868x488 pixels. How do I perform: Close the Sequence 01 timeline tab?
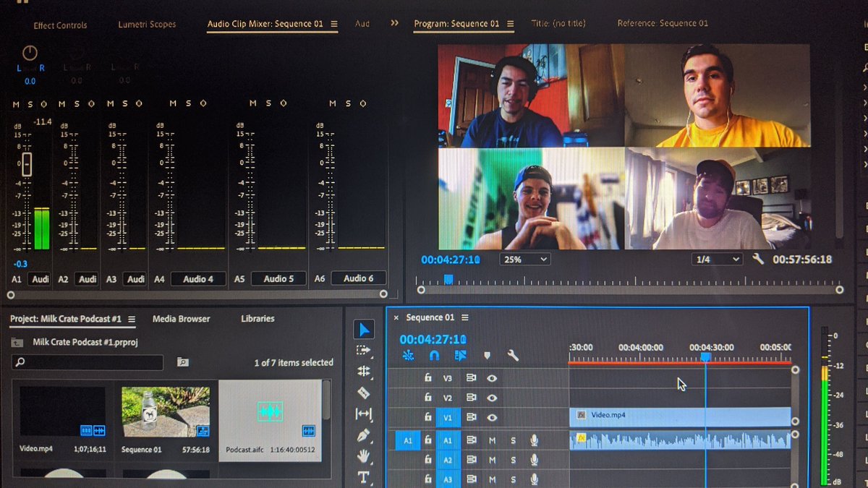pos(396,317)
